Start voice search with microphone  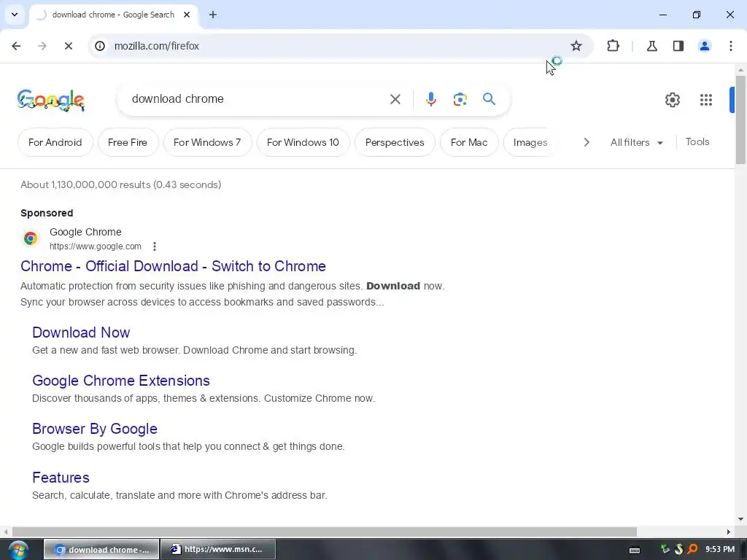pos(430,99)
